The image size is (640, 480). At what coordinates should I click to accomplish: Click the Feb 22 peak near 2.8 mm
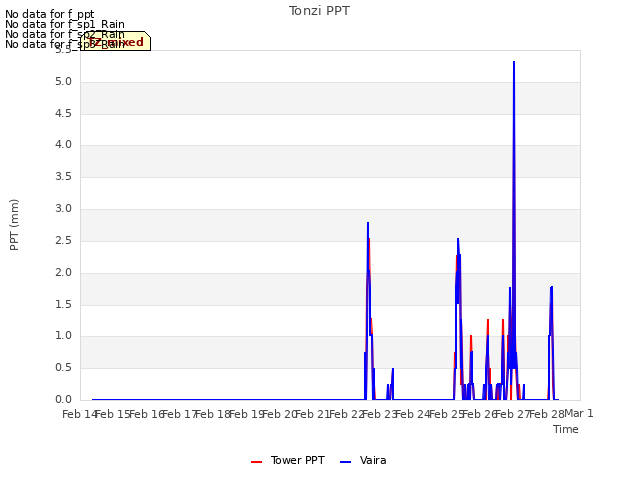368,223
